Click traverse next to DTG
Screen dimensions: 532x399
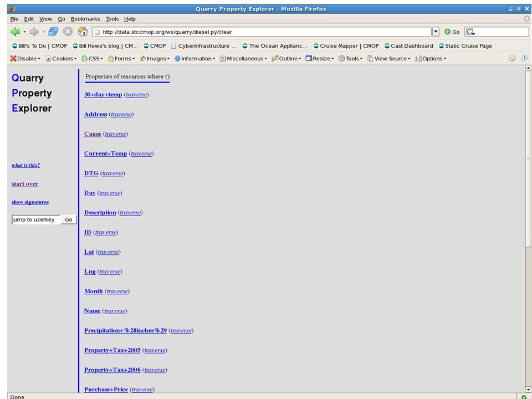tap(112, 173)
